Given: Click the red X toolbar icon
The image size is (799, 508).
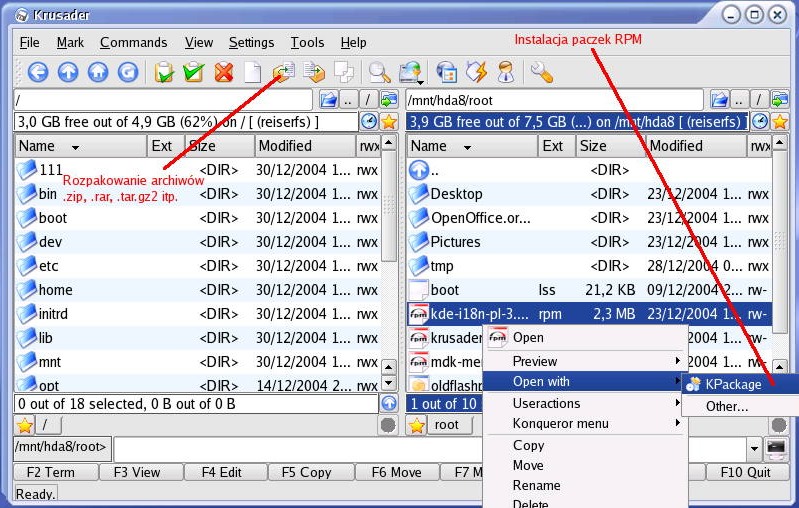Looking at the screenshot, I should pos(223,72).
